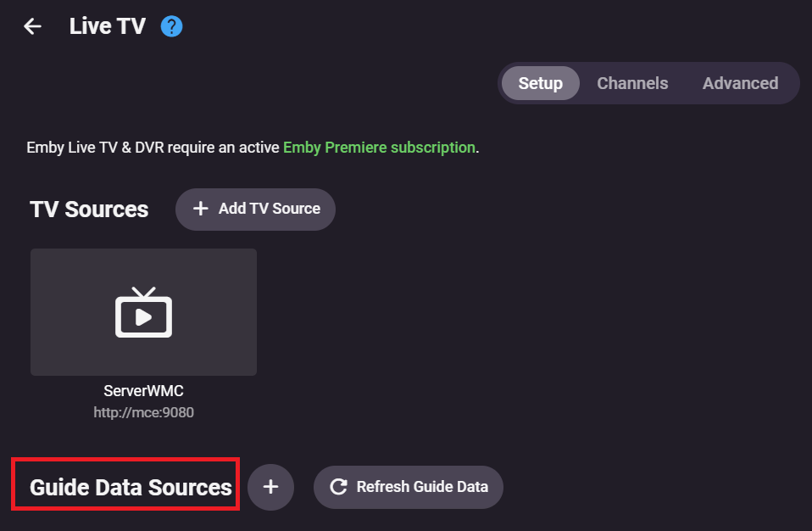Click the plus icon beside Add TV Source
The height and width of the screenshot is (531, 812).
pos(201,209)
